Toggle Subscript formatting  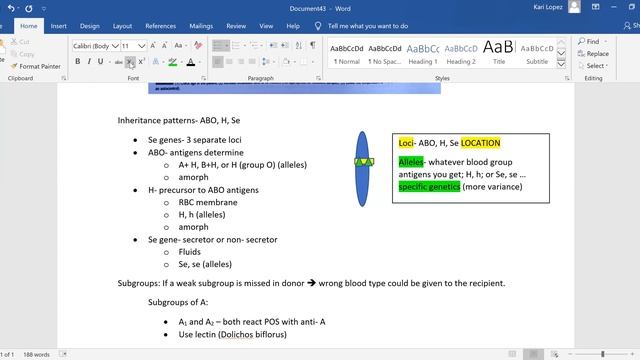(130, 62)
